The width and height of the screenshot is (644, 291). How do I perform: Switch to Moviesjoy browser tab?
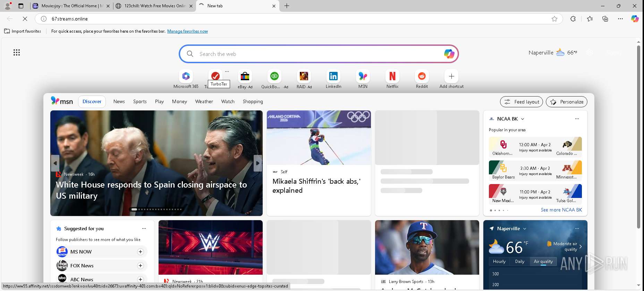pos(71,6)
